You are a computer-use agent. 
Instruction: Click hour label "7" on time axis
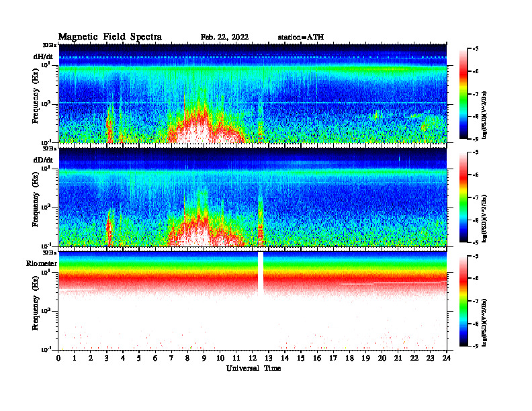pyautogui.click(x=171, y=358)
